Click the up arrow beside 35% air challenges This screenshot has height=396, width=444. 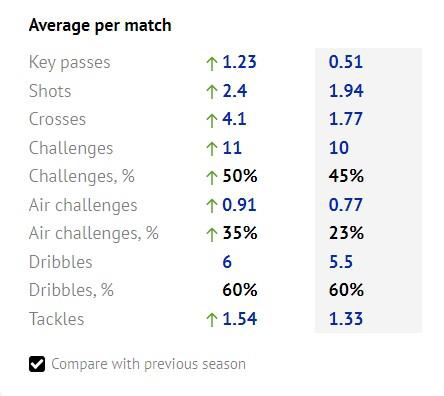[x=212, y=234]
